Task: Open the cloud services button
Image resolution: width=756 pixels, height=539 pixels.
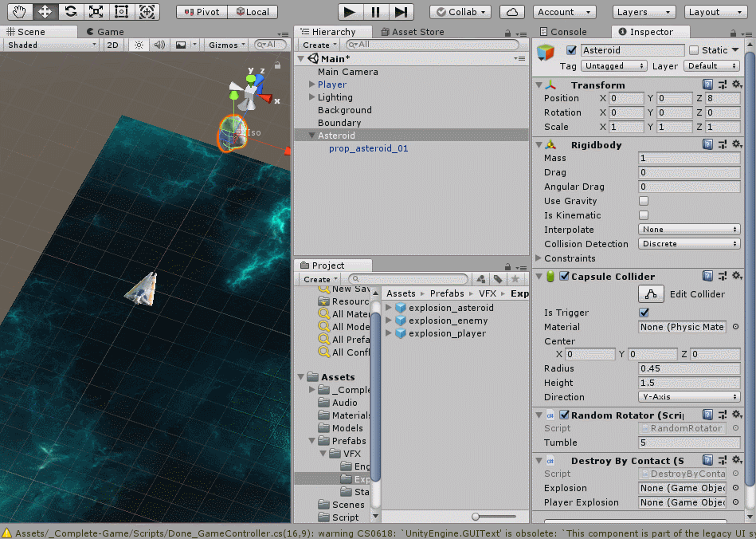Action: 512,12
